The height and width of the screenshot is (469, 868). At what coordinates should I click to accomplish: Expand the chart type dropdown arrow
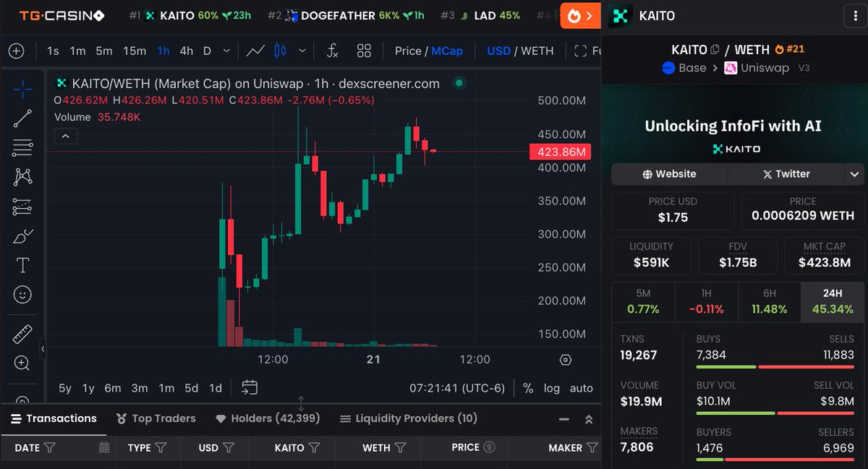tap(302, 51)
